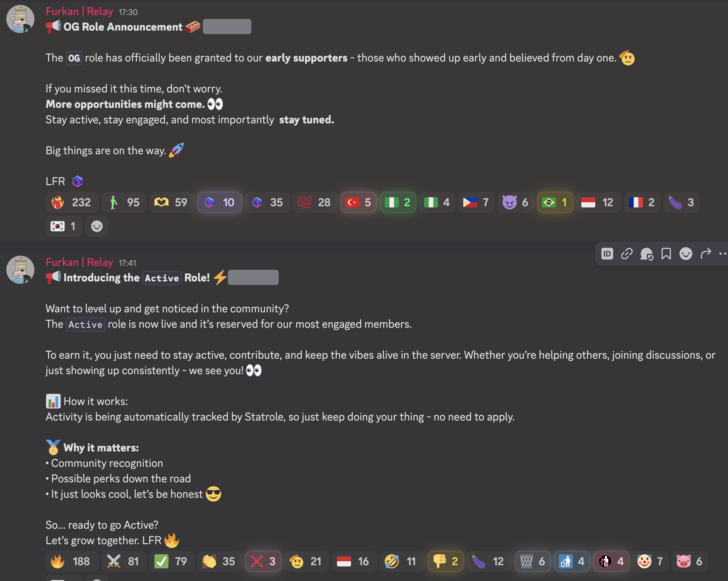
Task: Copy the message link via chain icon
Action: pos(627,254)
